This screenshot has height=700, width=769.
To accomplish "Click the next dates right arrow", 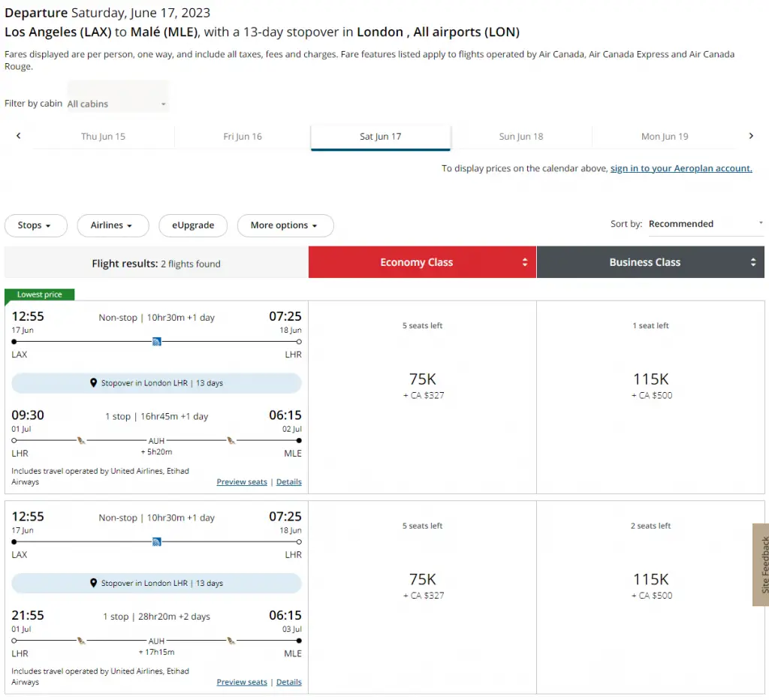I will tap(750, 136).
